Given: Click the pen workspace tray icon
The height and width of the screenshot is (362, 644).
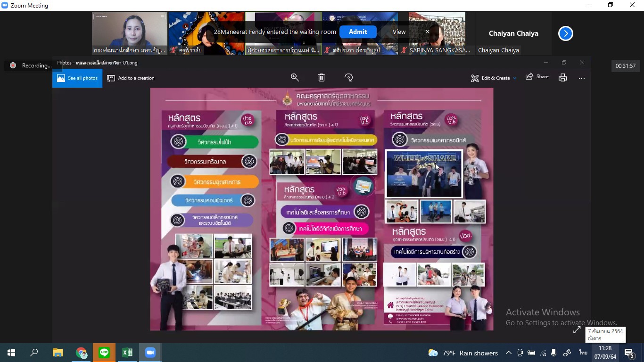Looking at the screenshot, I should (x=567, y=353).
